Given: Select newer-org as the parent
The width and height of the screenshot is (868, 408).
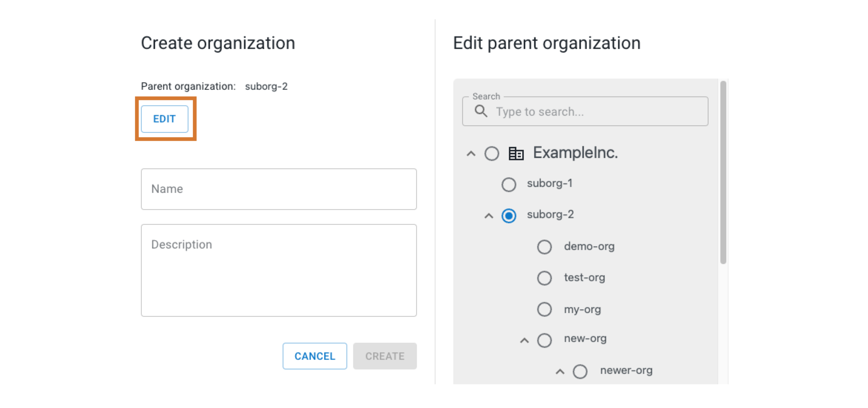Looking at the screenshot, I should pyautogui.click(x=579, y=371).
